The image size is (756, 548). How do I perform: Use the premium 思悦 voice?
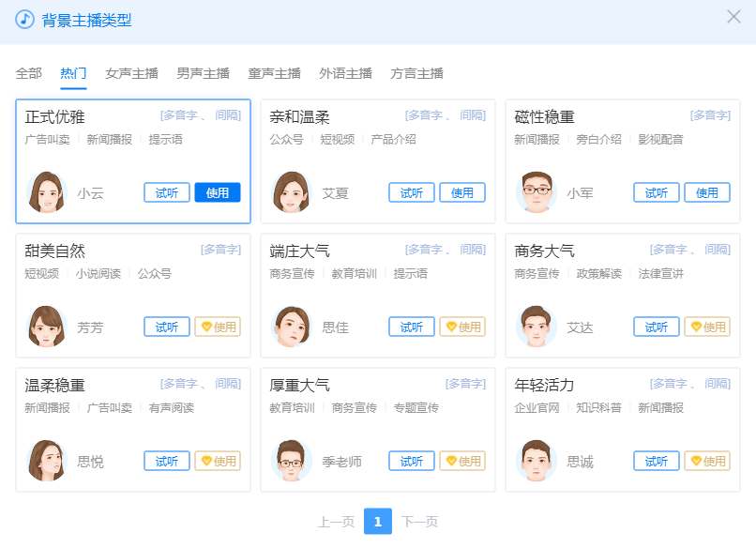click(218, 461)
